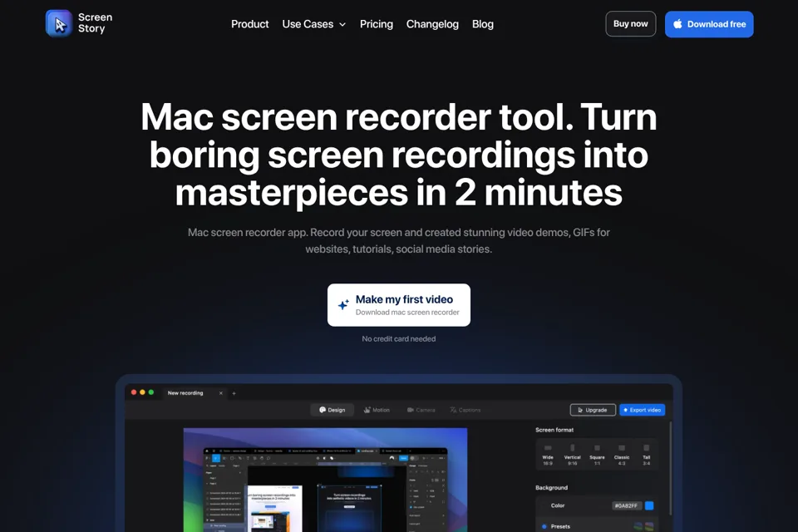Add a new tab with plus icon
The height and width of the screenshot is (532, 798).
point(234,393)
